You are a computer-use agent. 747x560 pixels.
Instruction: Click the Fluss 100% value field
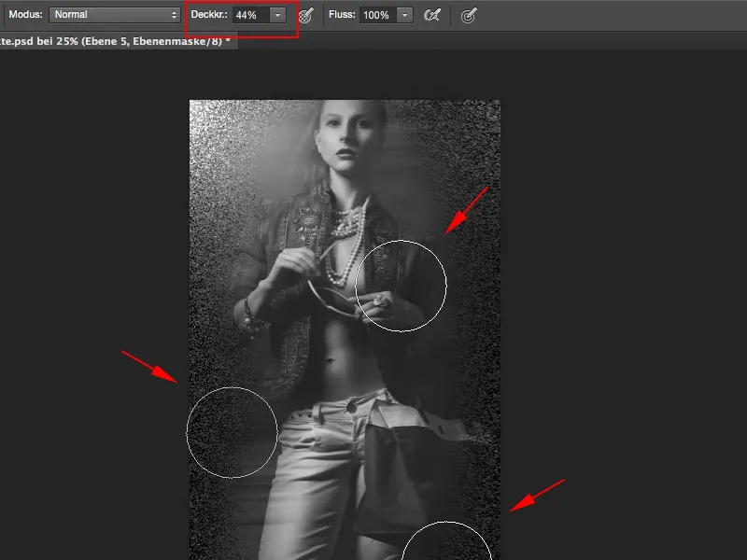pyautogui.click(x=378, y=14)
